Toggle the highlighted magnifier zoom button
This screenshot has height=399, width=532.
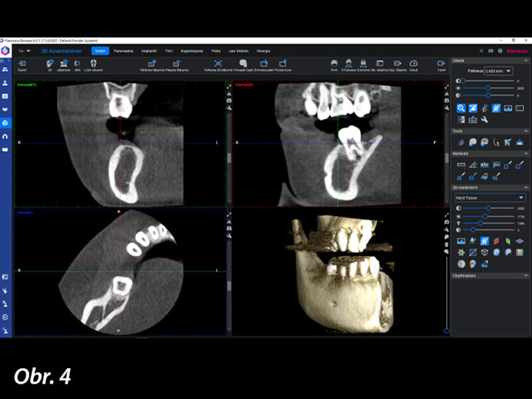[462, 108]
